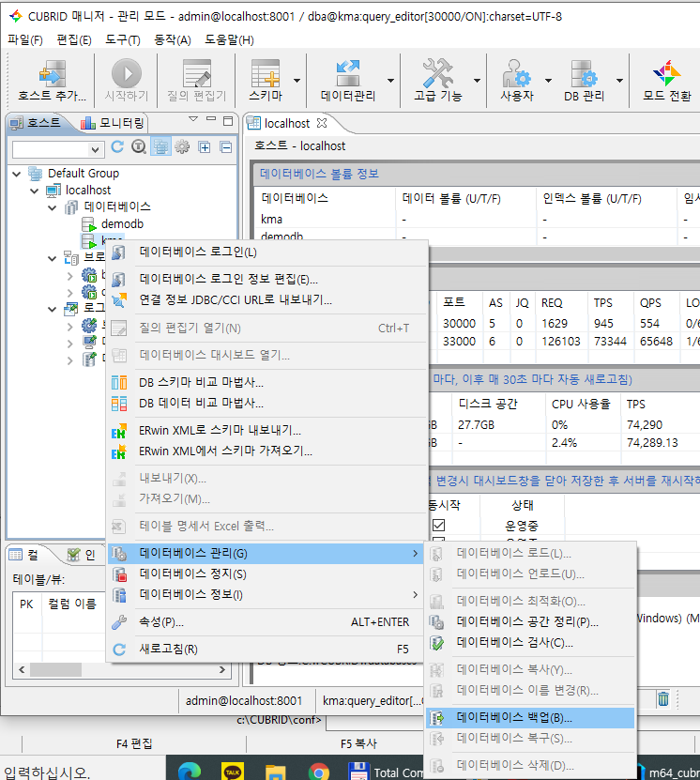Click the kma row in volume info table
Viewport: 700px width, 780px height.
[x=478, y=220]
